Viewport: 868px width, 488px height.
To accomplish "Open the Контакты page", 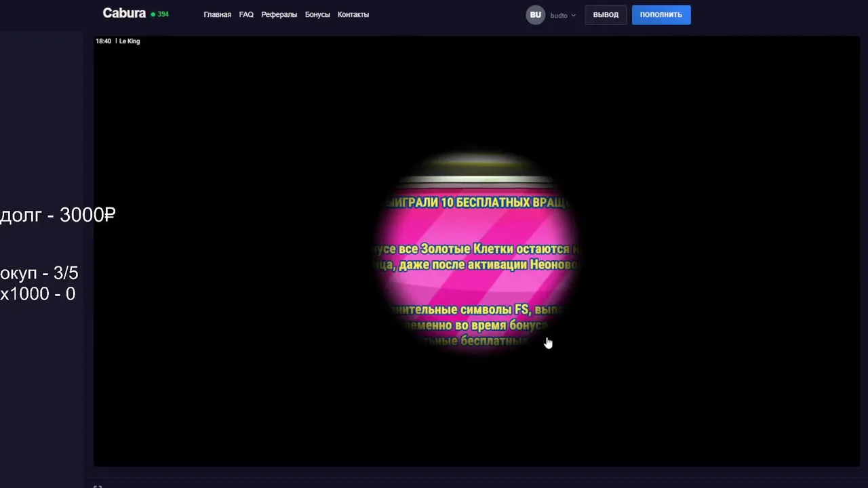I will pyautogui.click(x=353, y=14).
